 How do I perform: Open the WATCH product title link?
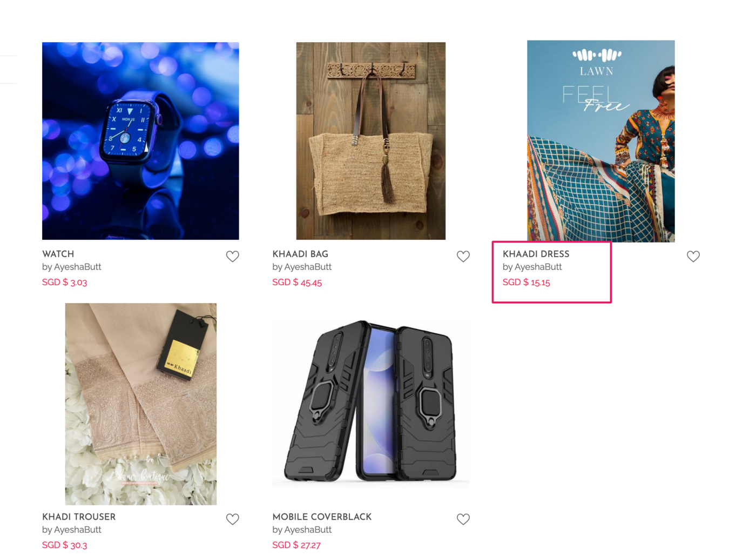pyautogui.click(x=58, y=254)
